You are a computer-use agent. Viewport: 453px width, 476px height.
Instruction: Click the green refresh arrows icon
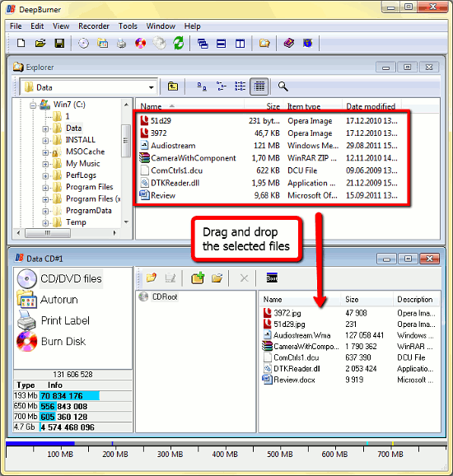(178, 43)
